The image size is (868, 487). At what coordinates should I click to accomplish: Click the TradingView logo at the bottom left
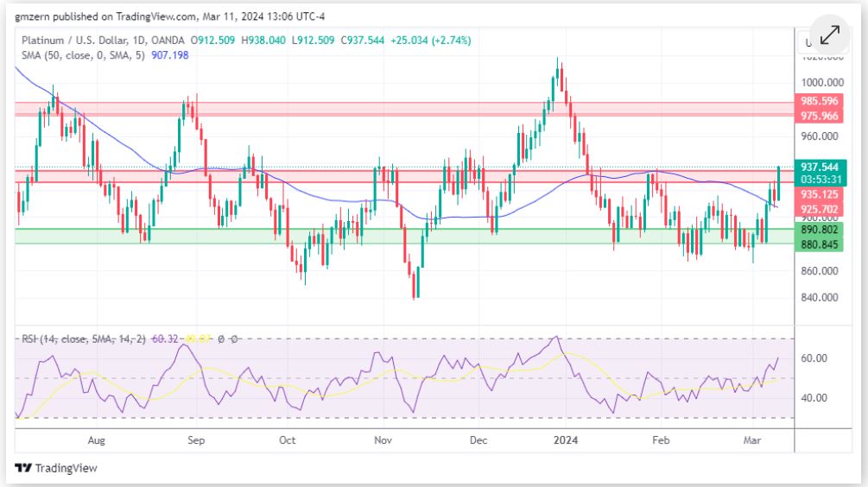pos(56,468)
